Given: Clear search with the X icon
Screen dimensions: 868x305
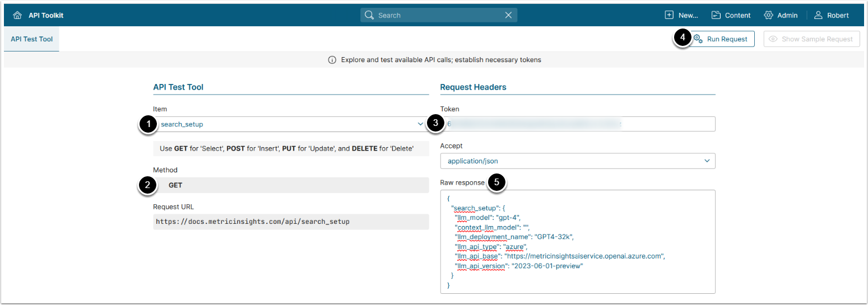Looking at the screenshot, I should coord(508,15).
